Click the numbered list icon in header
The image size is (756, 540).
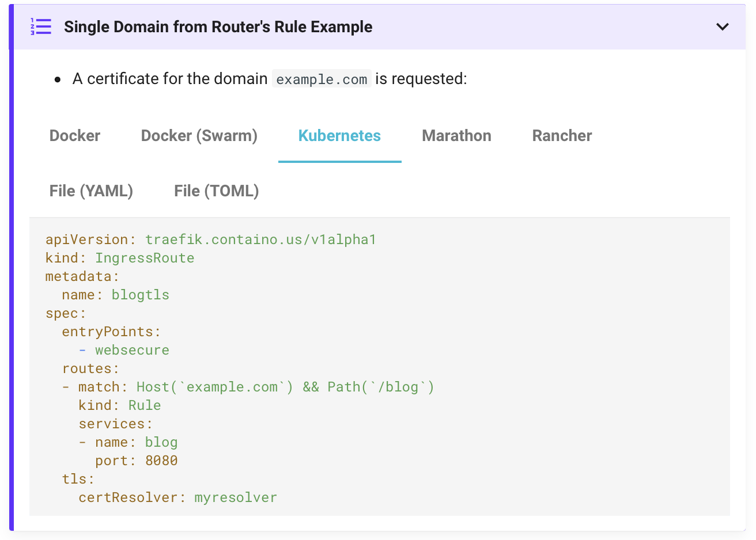pos(41,26)
